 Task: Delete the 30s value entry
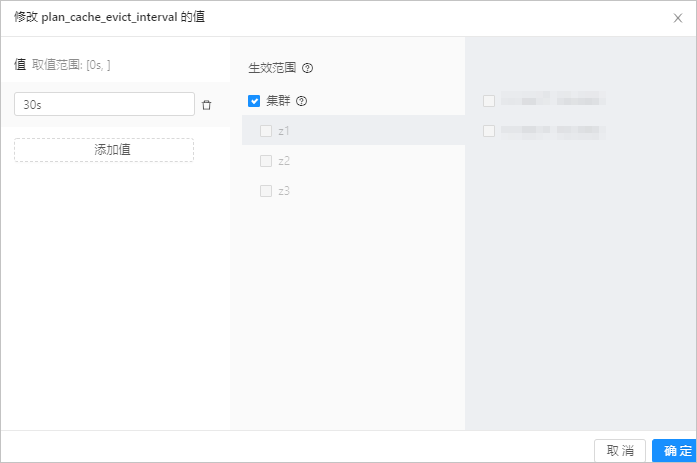(207, 105)
